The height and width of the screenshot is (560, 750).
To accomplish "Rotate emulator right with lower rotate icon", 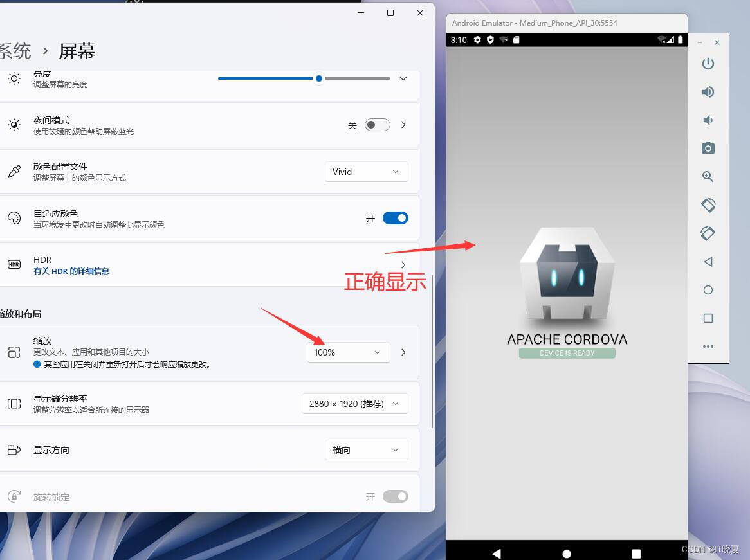I will pos(708,233).
